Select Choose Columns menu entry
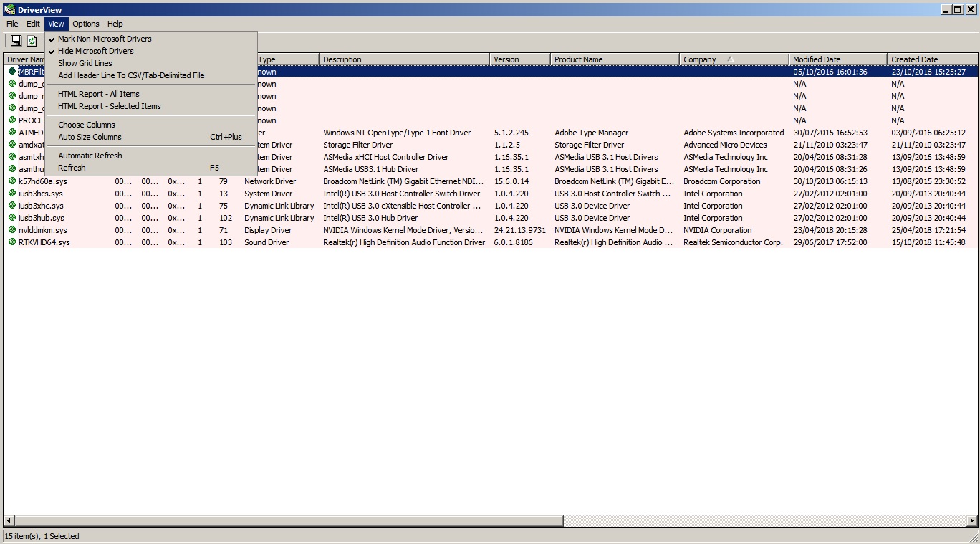 tap(86, 125)
